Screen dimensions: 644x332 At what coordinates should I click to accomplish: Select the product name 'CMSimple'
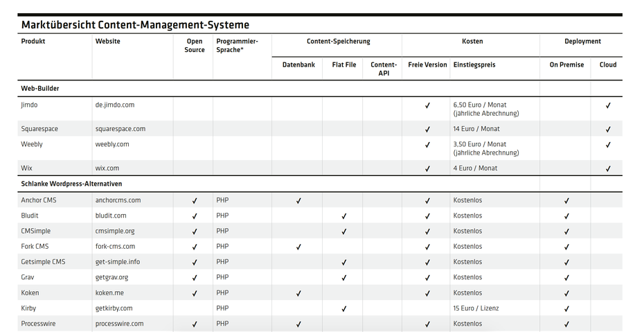coord(36,231)
